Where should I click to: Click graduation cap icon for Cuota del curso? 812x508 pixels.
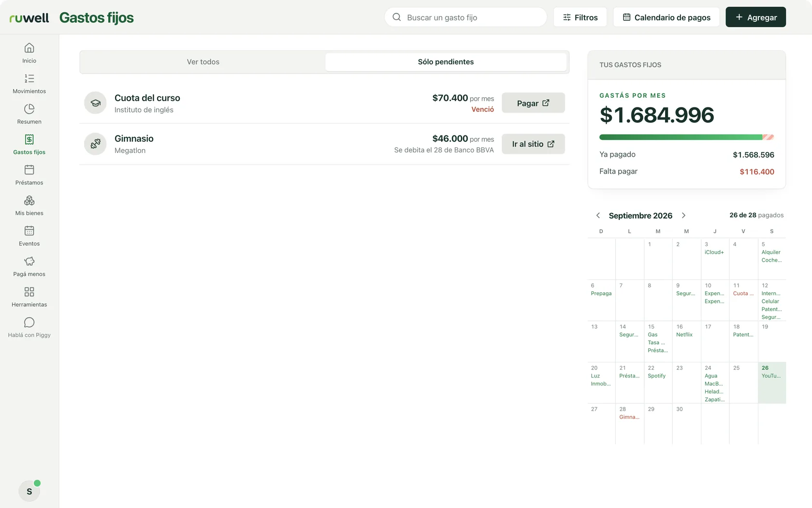point(95,103)
